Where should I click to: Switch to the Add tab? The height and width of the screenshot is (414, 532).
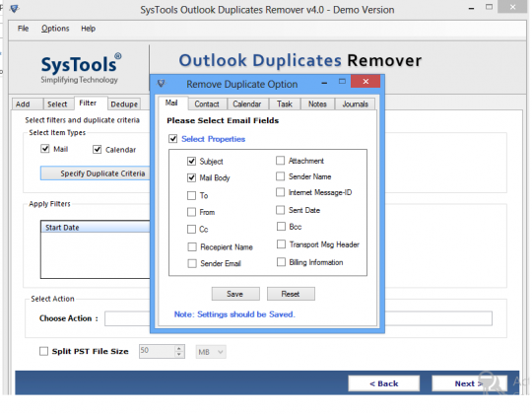(x=28, y=103)
